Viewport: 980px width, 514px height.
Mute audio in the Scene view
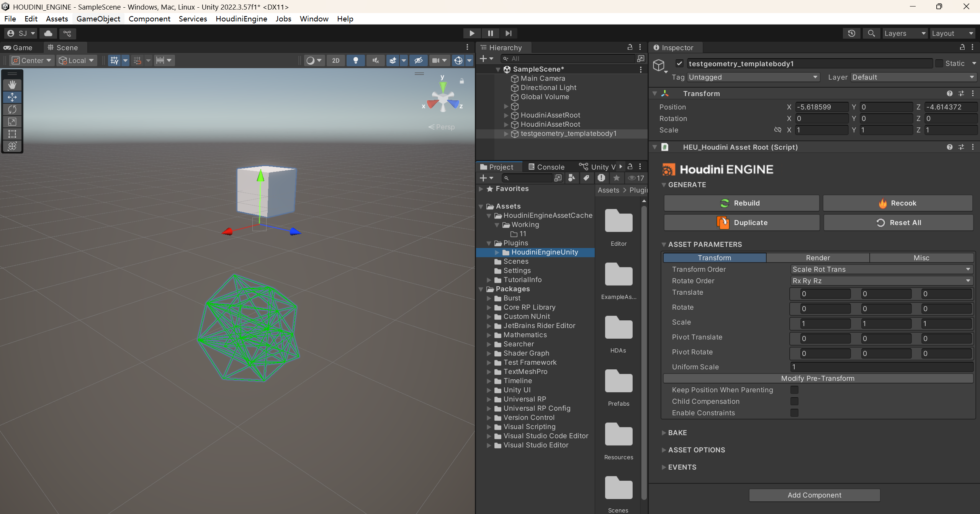coord(375,60)
